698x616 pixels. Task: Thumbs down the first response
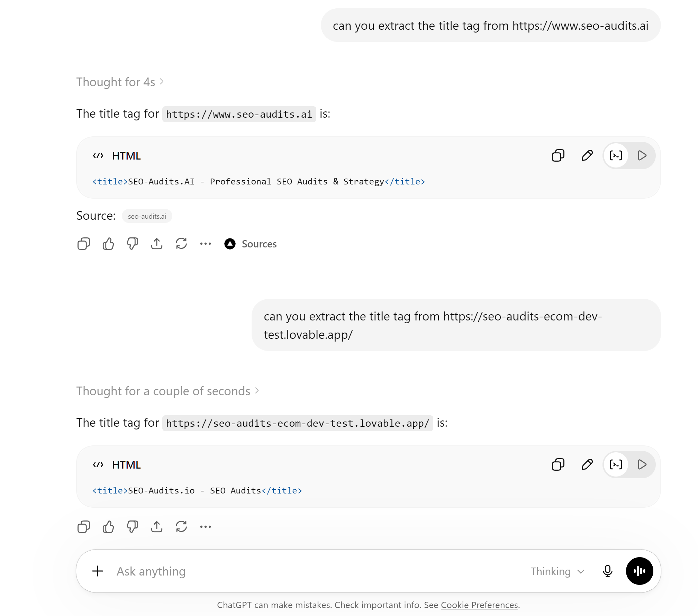pos(132,244)
